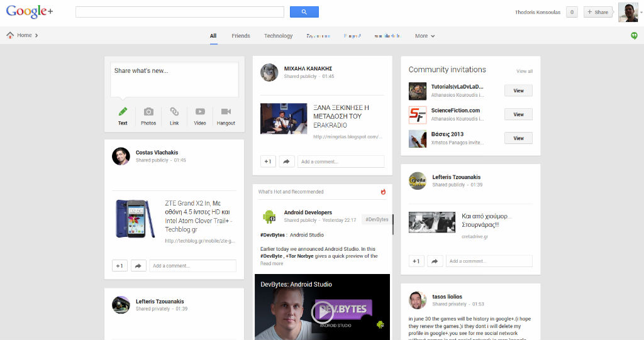Open the tasos liolios name link
The height and width of the screenshot is (340, 644).
[447, 297]
